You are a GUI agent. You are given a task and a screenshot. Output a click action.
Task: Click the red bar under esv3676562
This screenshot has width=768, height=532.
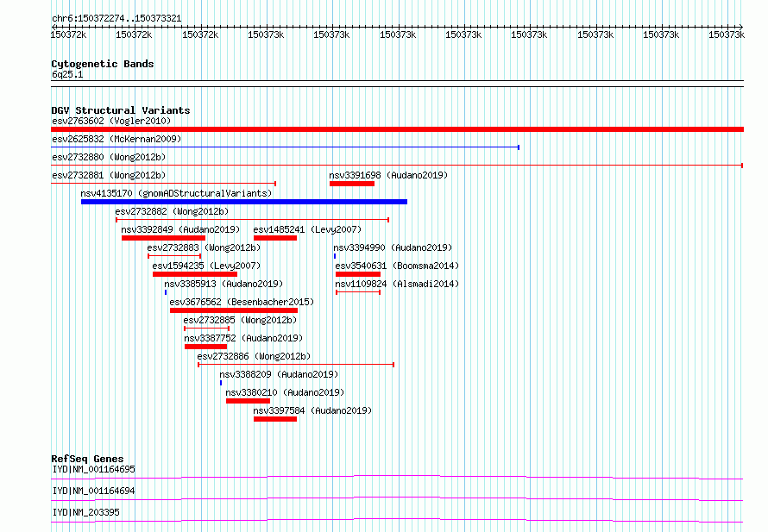click(234, 310)
